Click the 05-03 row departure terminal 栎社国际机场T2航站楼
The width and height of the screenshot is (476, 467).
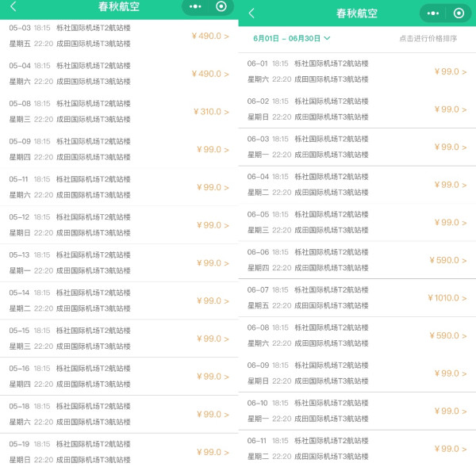(x=94, y=28)
